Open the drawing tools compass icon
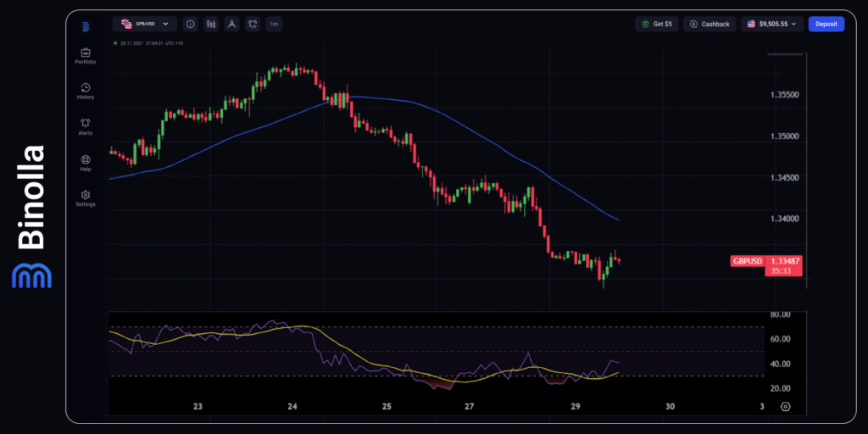Viewport: 868px width, 434px height. tap(231, 25)
